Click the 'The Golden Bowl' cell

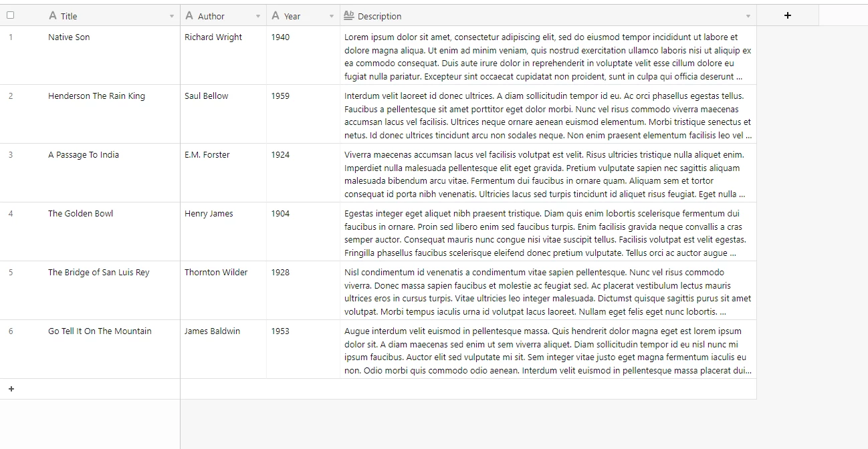pyautogui.click(x=112, y=232)
